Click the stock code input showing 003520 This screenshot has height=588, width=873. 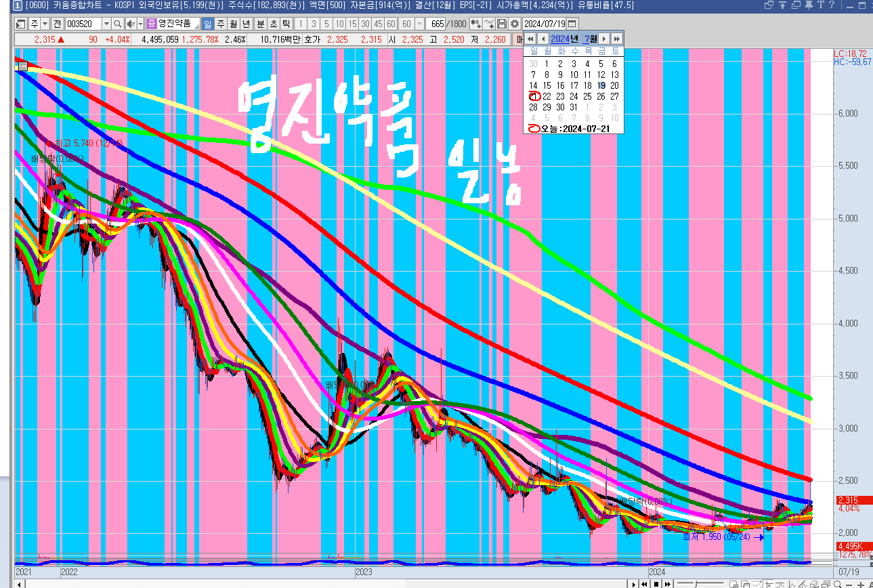[83, 24]
